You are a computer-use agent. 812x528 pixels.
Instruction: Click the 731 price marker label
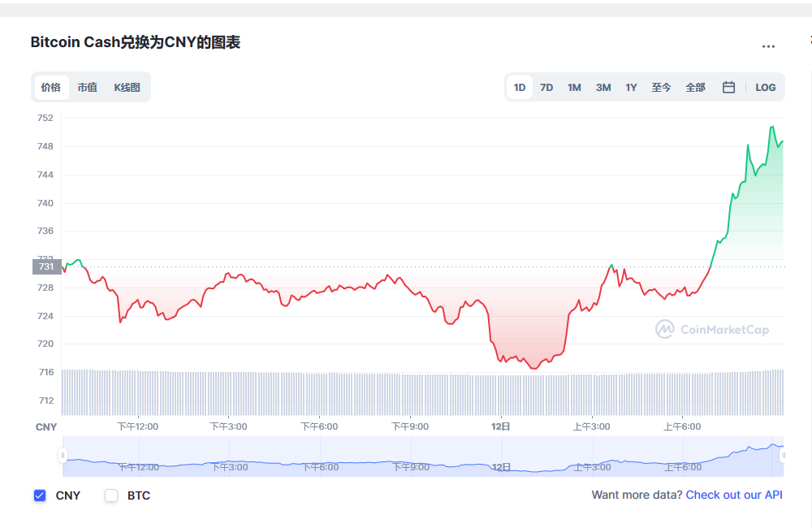click(47, 266)
